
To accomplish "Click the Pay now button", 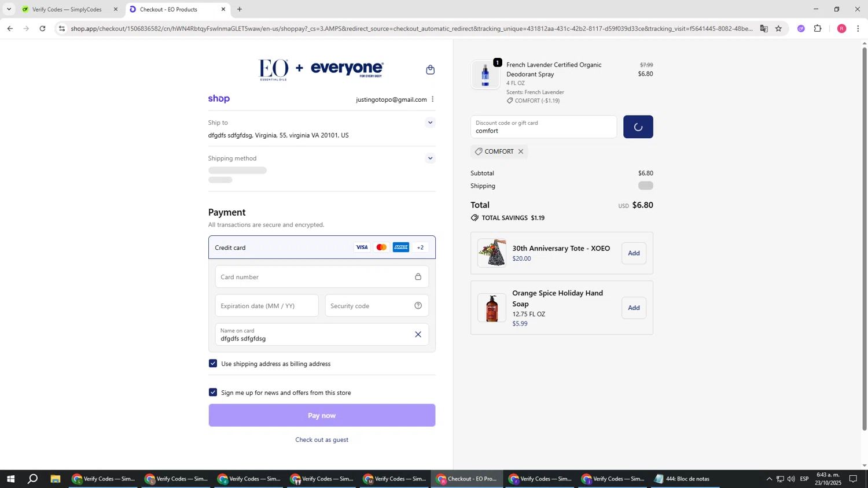I will (x=322, y=416).
